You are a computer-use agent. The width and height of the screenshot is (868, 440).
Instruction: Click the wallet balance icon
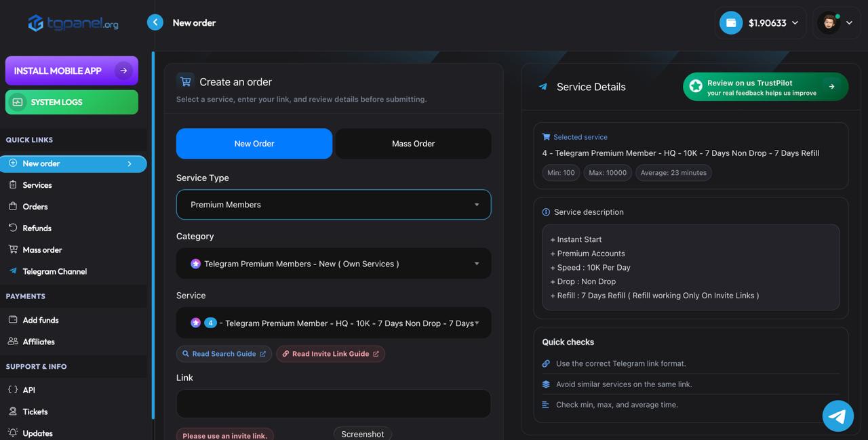(731, 23)
